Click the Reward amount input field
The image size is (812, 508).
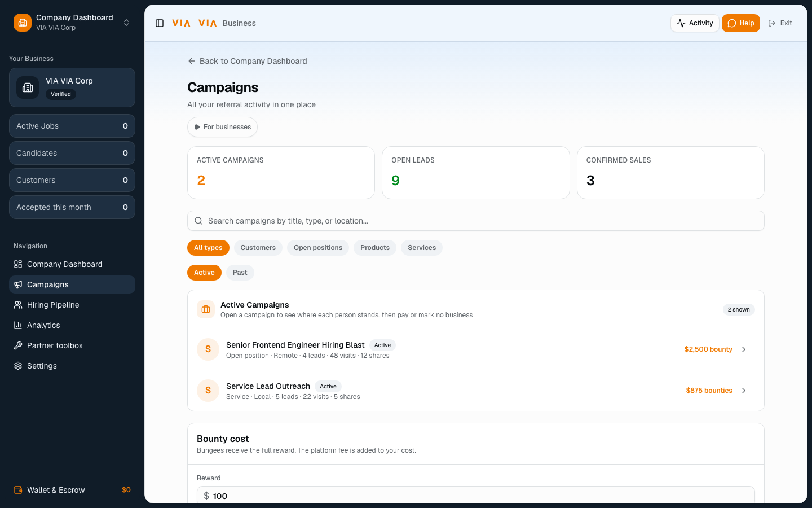point(476,495)
